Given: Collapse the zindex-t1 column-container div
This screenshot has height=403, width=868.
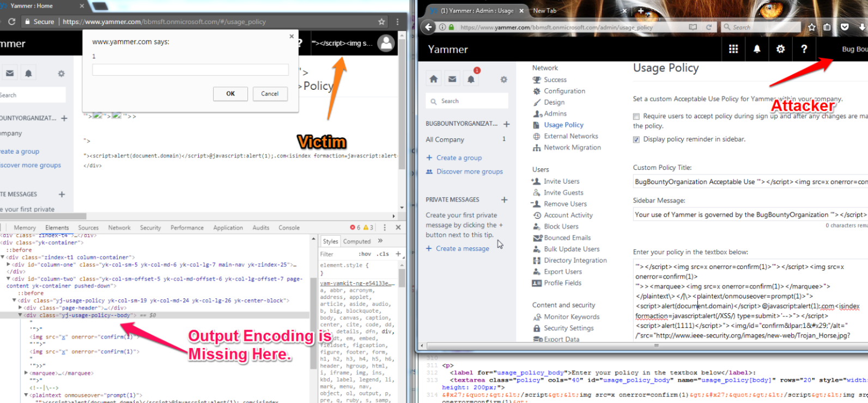Looking at the screenshot, I should tap(3, 257).
